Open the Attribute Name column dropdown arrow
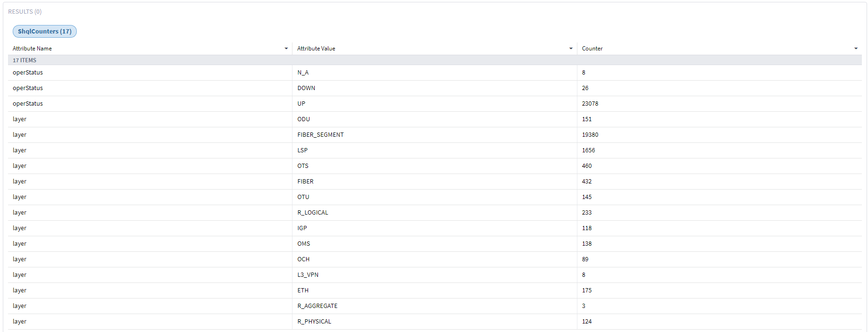Viewport: 868px width, 332px height. [286, 49]
